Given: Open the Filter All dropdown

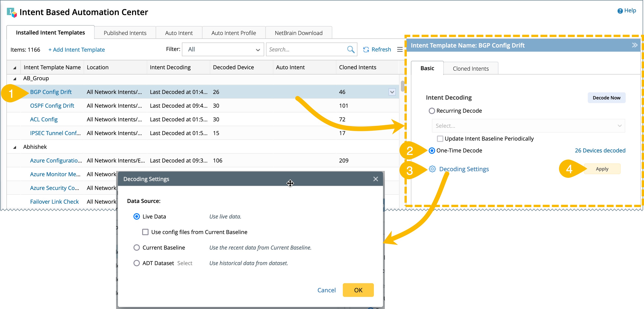Looking at the screenshot, I should pos(223,50).
